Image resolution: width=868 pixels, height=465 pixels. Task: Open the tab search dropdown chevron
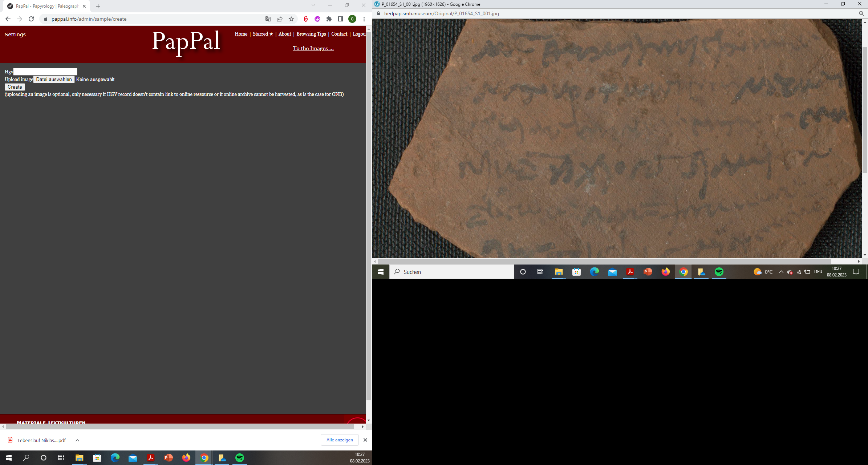click(313, 5)
